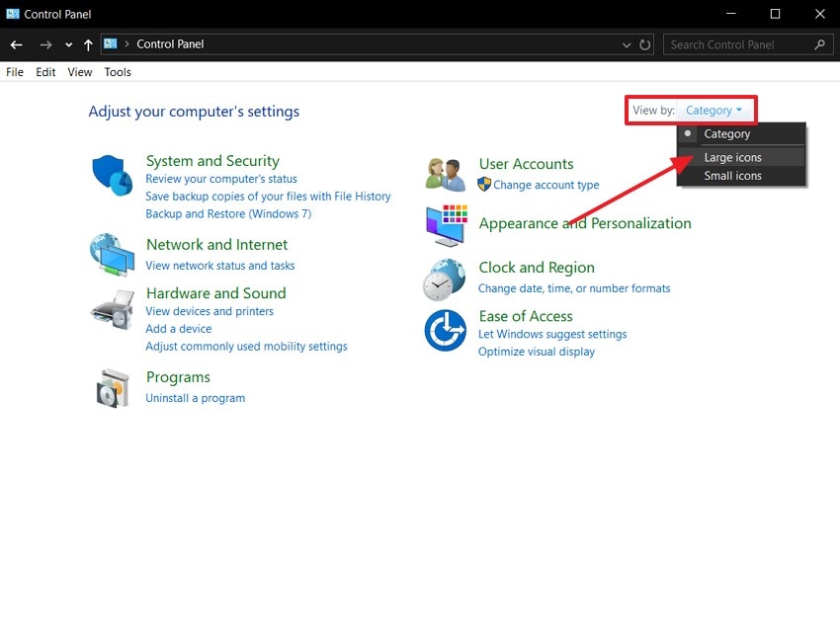
Task: Open the View by Category dropdown
Action: 714,111
